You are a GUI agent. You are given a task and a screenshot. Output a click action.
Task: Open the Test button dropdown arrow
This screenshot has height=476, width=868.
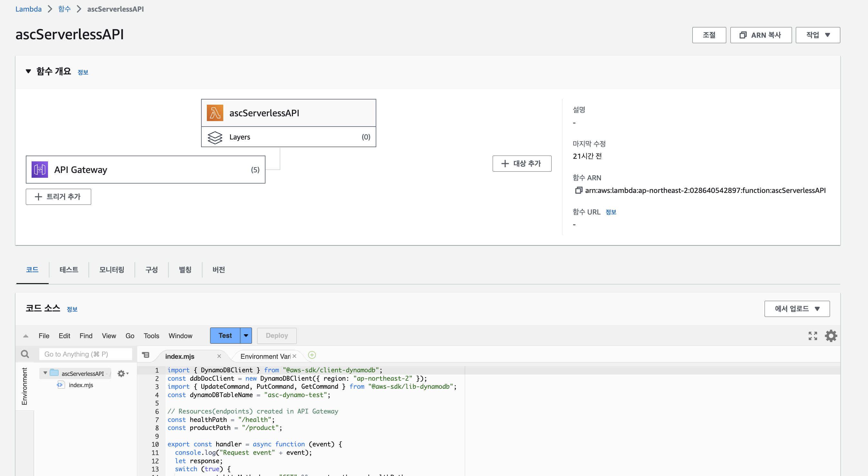point(246,336)
